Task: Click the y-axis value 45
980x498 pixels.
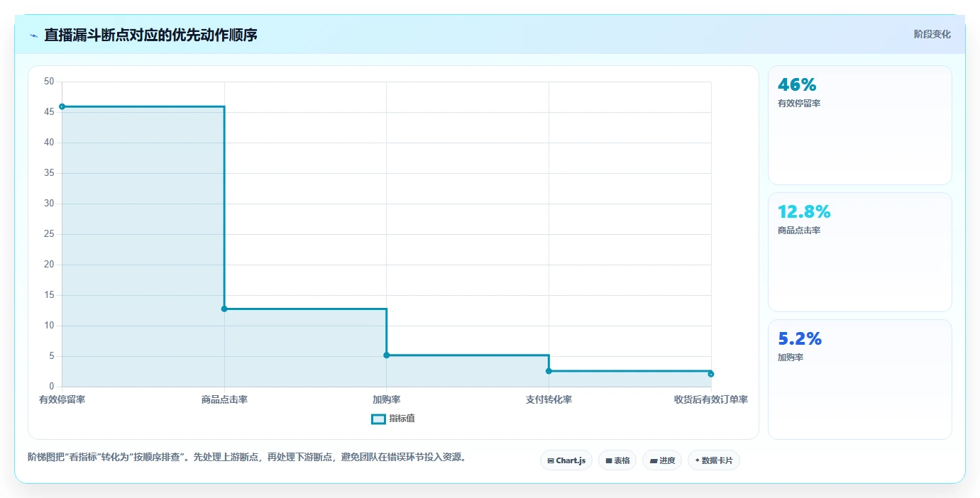Action: pyautogui.click(x=49, y=112)
